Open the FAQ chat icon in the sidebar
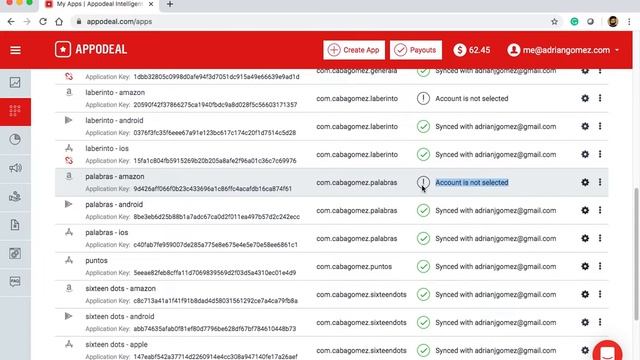 click(15, 282)
